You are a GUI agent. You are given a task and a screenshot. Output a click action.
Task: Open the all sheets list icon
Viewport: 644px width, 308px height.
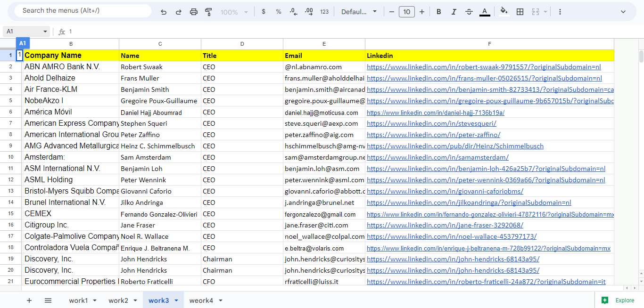48,300
